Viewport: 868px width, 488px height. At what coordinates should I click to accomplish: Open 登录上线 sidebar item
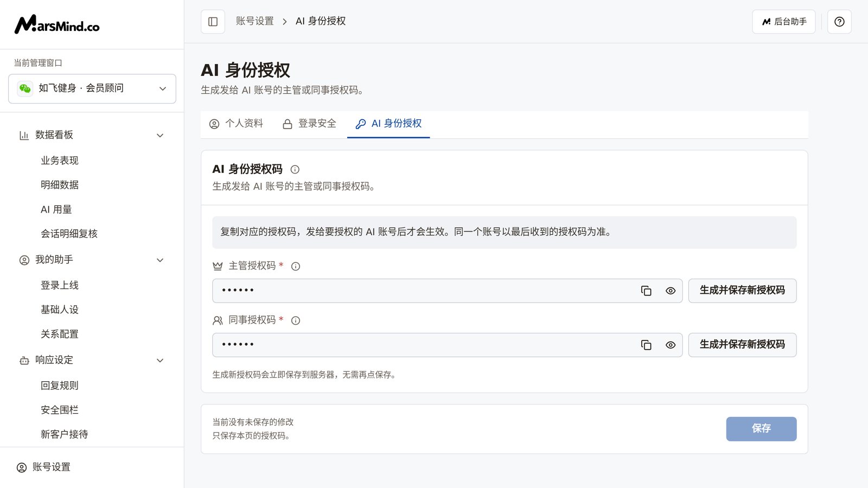tap(60, 285)
